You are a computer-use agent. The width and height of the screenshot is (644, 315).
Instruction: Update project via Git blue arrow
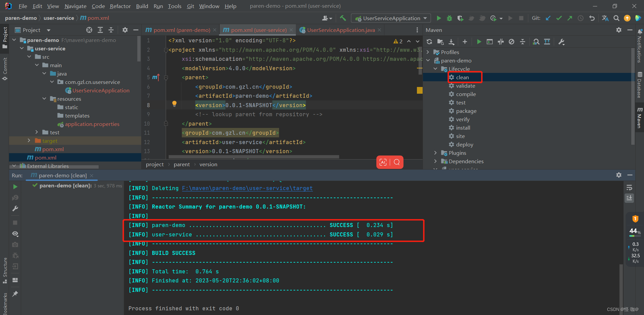548,18
